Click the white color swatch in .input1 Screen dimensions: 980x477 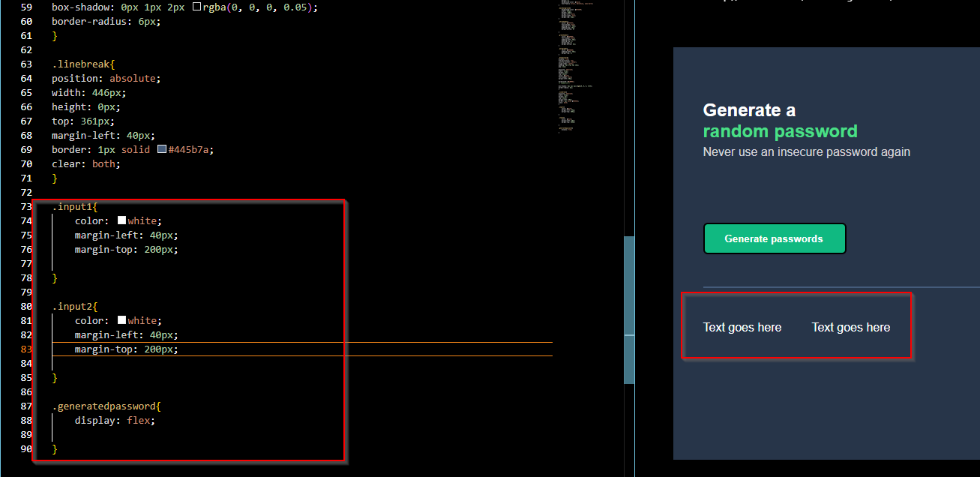pyautogui.click(x=121, y=220)
